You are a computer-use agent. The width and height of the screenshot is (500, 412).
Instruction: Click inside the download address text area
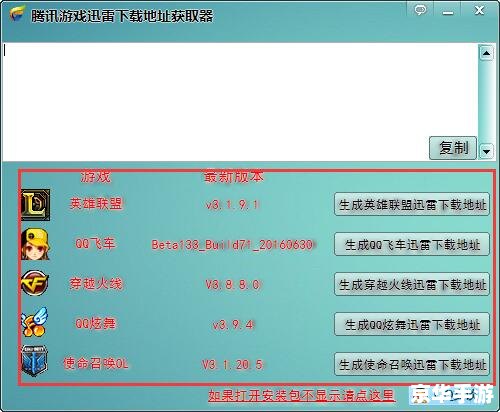click(240, 102)
